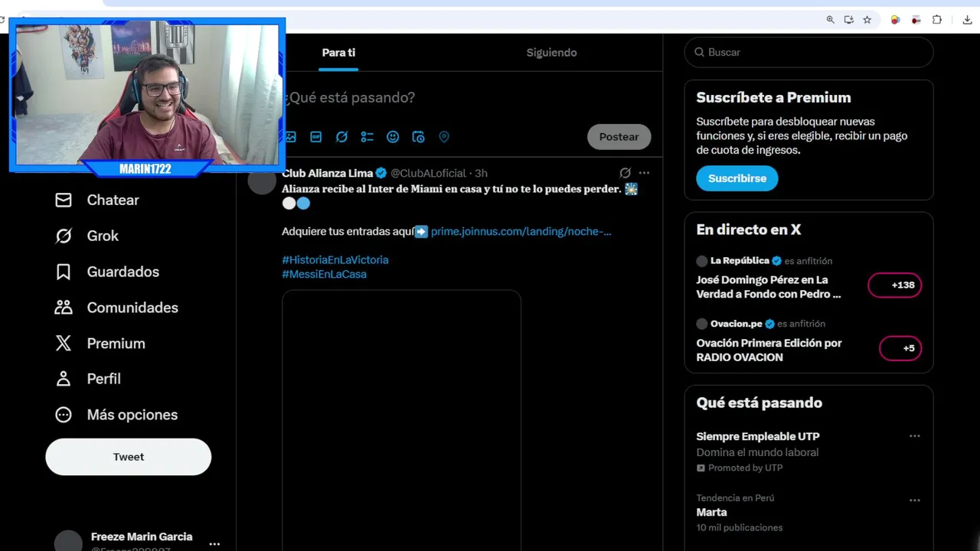Viewport: 980px width, 551px height.
Task: Open the Premium sidebar entry
Action: click(x=100, y=344)
